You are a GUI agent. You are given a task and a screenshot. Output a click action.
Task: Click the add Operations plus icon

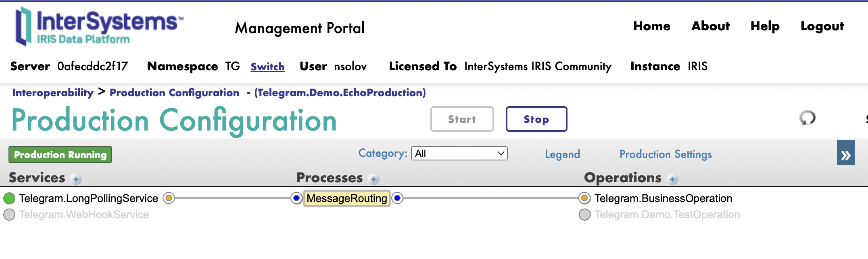tap(672, 179)
